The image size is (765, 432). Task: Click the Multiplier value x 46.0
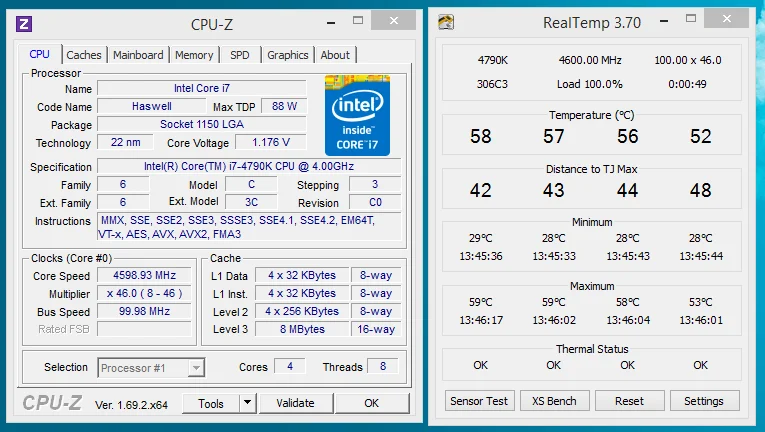coord(144,293)
